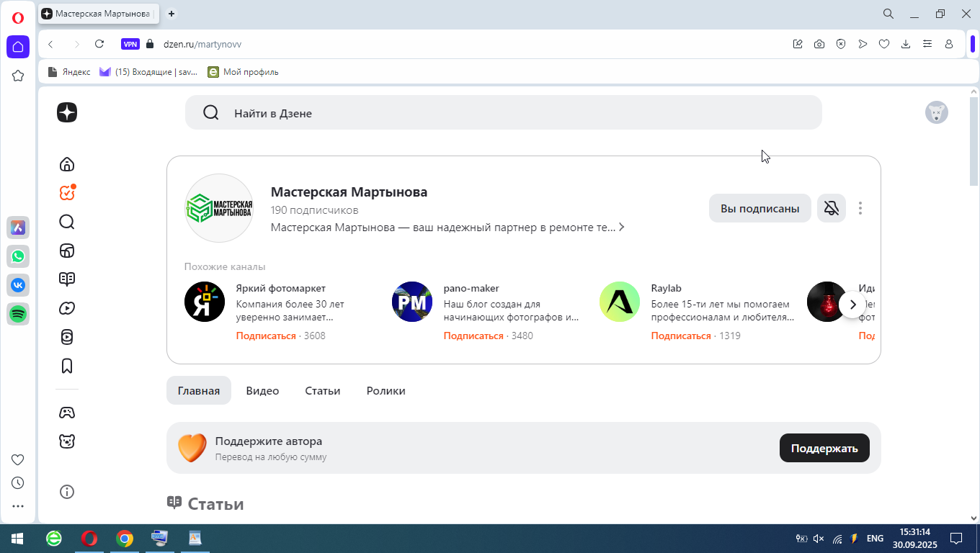This screenshot has height=553, width=980.
Task: Open Dzen subscriptions icon with orange dot
Action: [67, 192]
